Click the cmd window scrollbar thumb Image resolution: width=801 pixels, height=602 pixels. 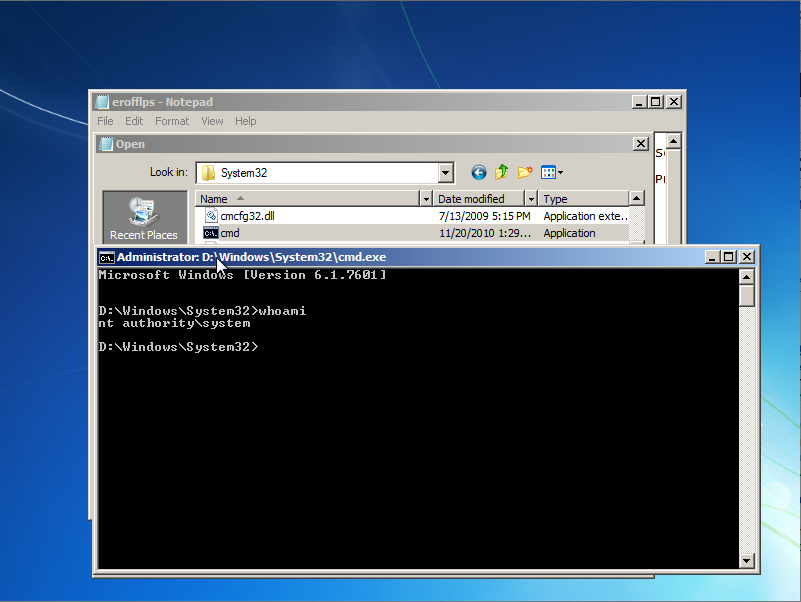point(746,295)
